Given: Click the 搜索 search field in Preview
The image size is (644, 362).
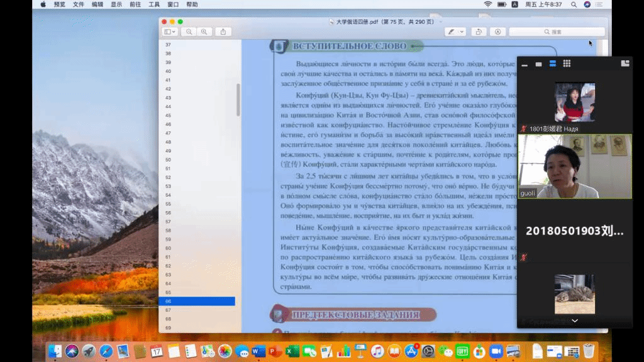Looking at the screenshot, I should tap(553, 30).
